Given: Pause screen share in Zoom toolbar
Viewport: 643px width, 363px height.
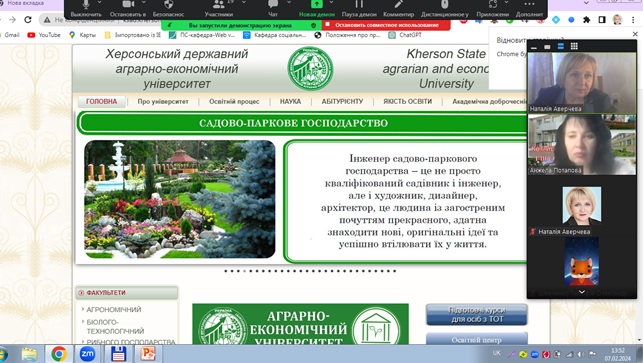Looking at the screenshot, I should click(x=359, y=8).
